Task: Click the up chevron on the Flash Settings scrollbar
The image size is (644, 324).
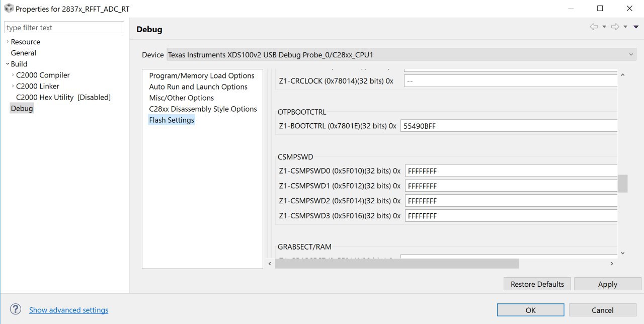Action: point(622,73)
